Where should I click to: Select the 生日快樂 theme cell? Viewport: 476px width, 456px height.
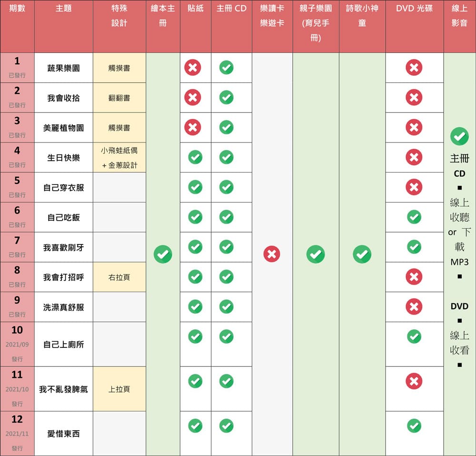(x=63, y=157)
